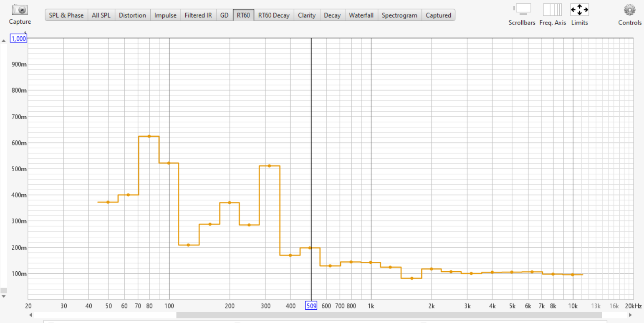Click horizontal scrollbar right arrow
644x323 pixels.
coord(631,315)
